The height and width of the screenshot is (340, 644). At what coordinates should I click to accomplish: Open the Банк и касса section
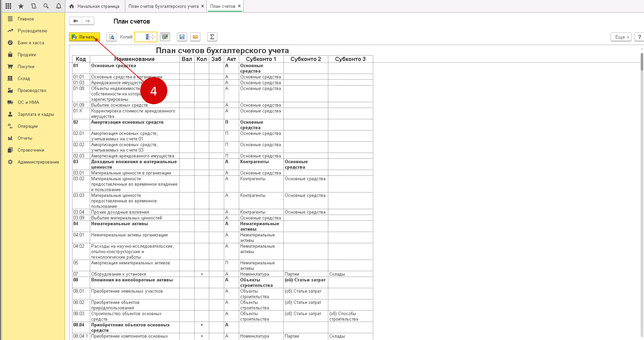(x=31, y=43)
